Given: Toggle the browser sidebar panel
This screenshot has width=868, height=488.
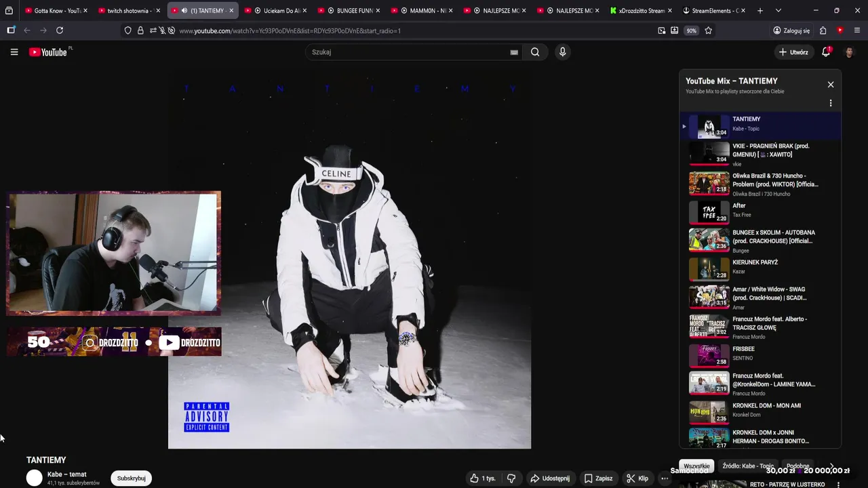Looking at the screenshot, I should (11, 30).
